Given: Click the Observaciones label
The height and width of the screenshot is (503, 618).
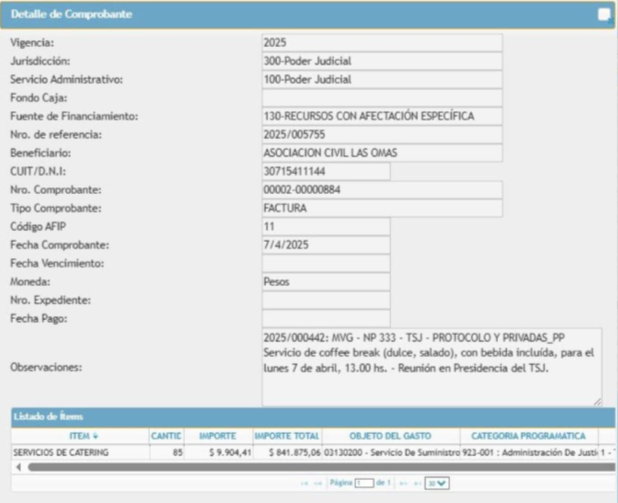Looking at the screenshot, I should pos(46,367).
